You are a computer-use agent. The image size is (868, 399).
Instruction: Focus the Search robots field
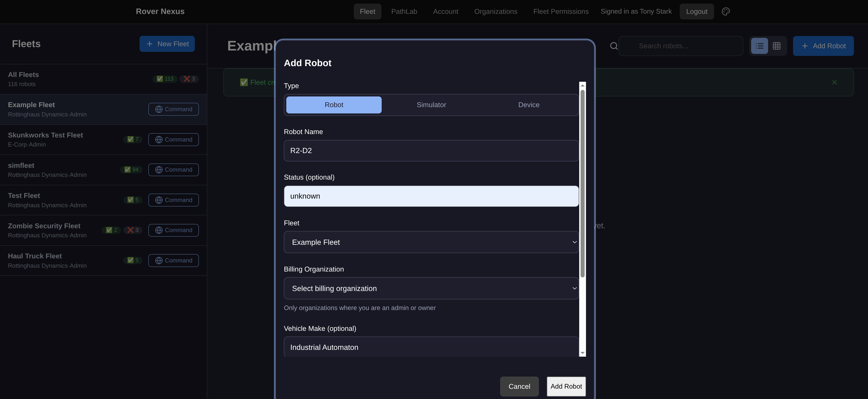coord(681,46)
